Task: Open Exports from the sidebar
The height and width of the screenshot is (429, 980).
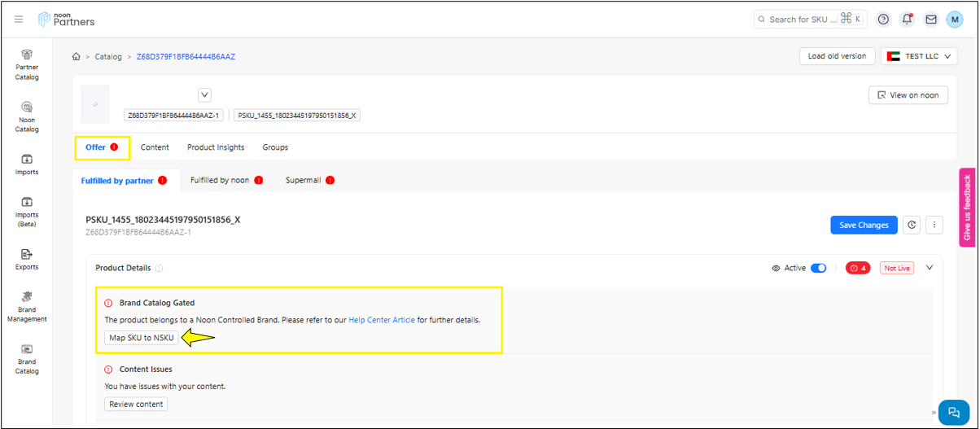Action: [27, 259]
